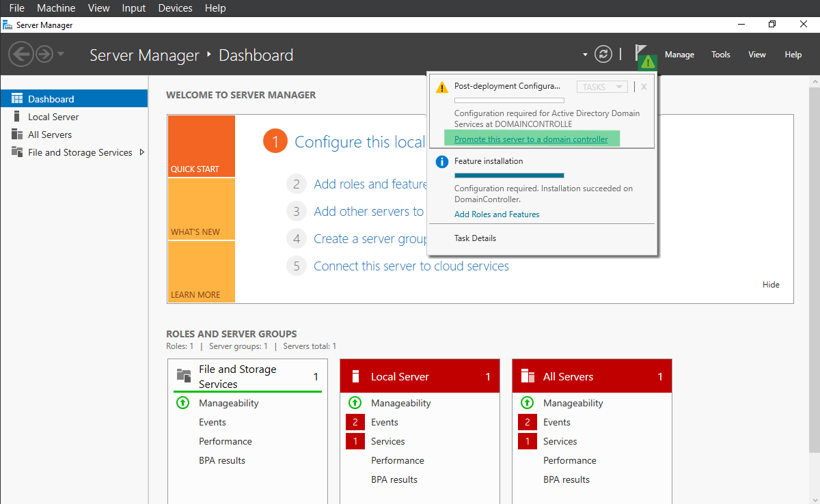The image size is (820, 504).
Task: Click green manageability icon in Local Server tile
Action: pos(355,403)
